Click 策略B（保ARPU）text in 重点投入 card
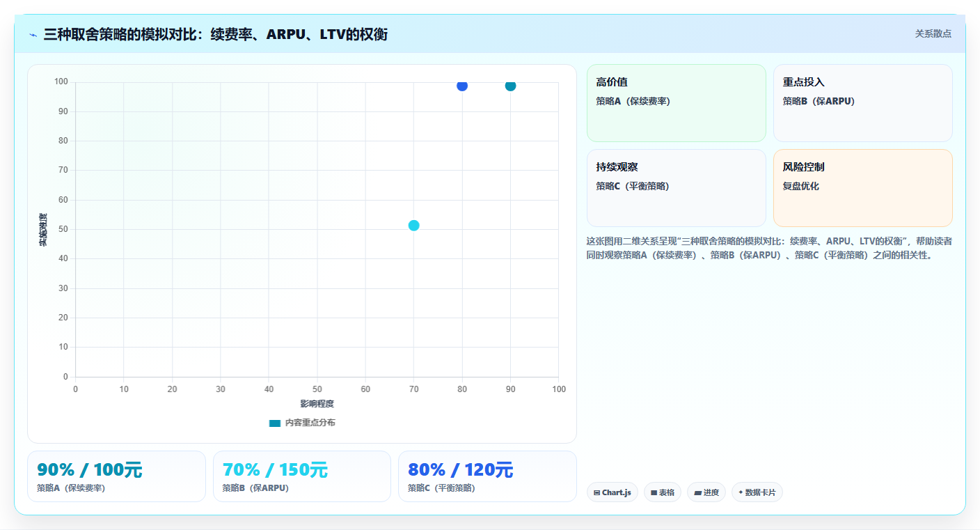This screenshot has height=530, width=980. (819, 101)
